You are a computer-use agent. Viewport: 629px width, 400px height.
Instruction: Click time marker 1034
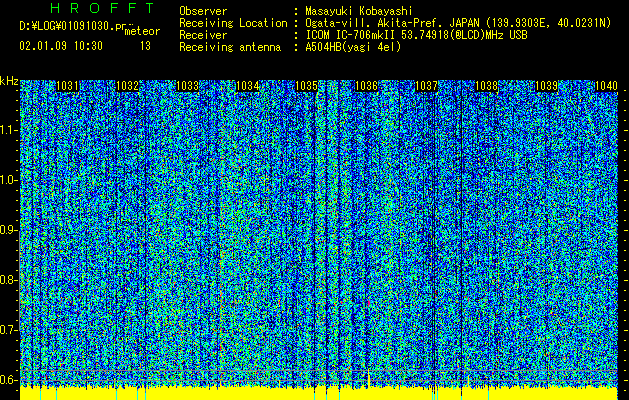tap(247, 85)
